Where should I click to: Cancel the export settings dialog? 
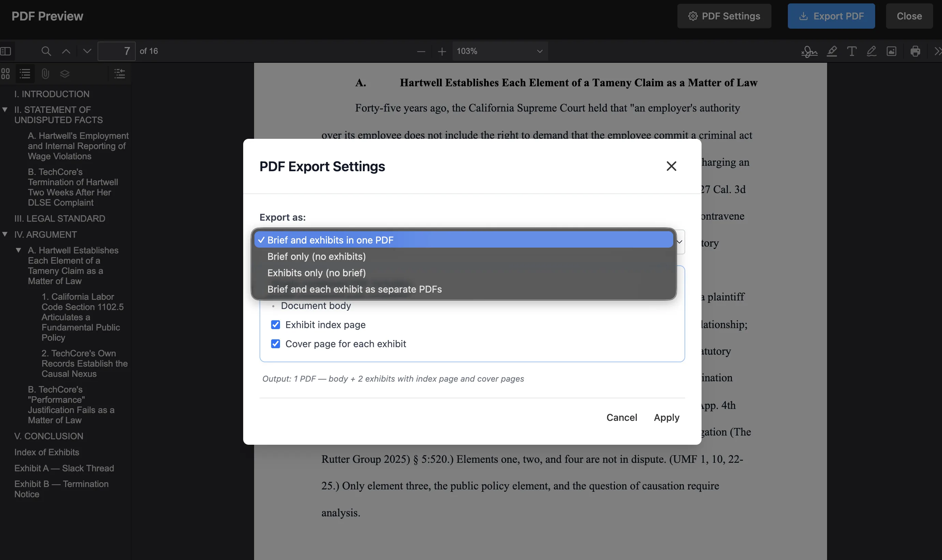pos(621,417)
